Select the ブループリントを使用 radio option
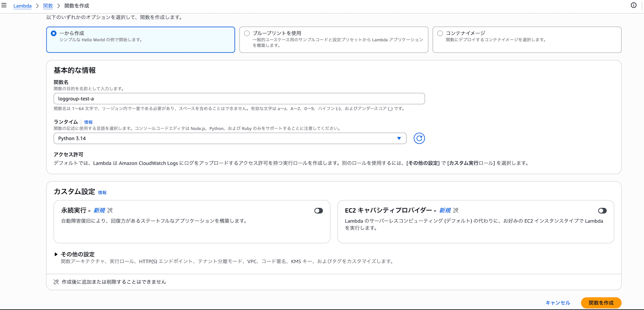 (247, 33)
